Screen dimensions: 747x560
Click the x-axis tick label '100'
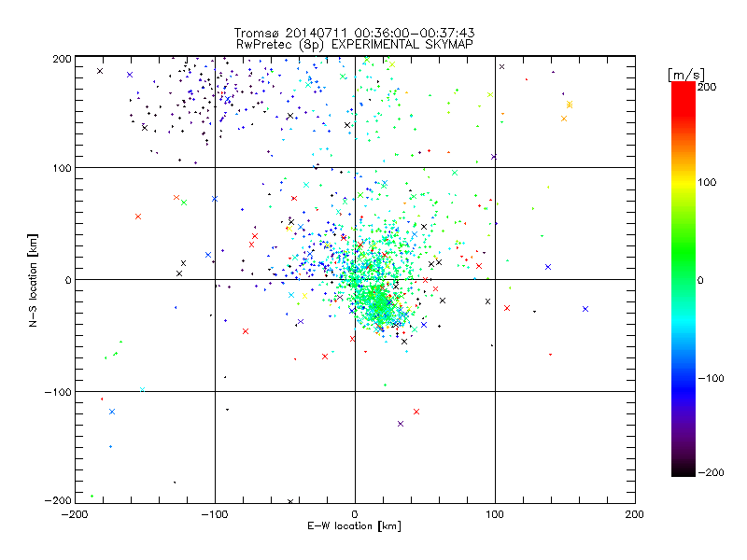(x=495, y=514)
